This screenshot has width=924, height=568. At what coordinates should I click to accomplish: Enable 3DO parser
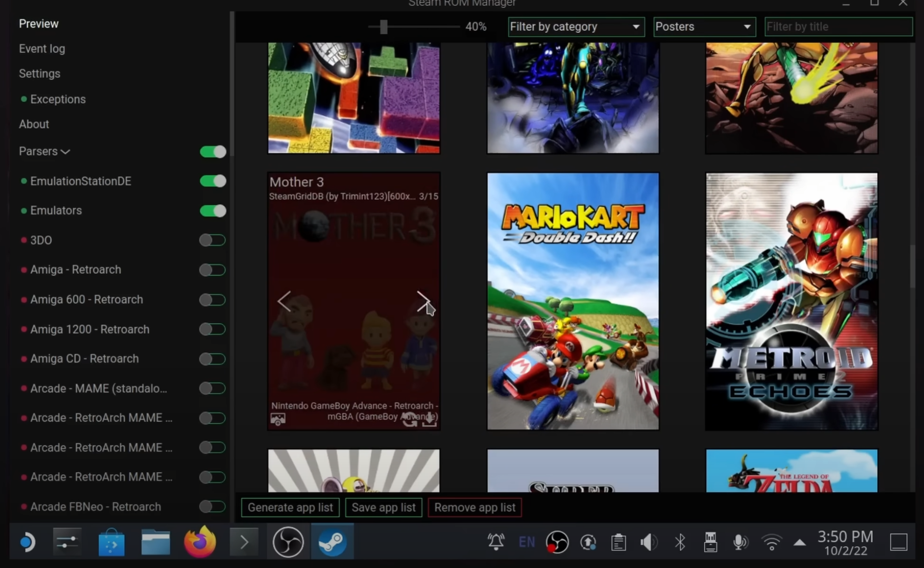[x=213, y=240]
